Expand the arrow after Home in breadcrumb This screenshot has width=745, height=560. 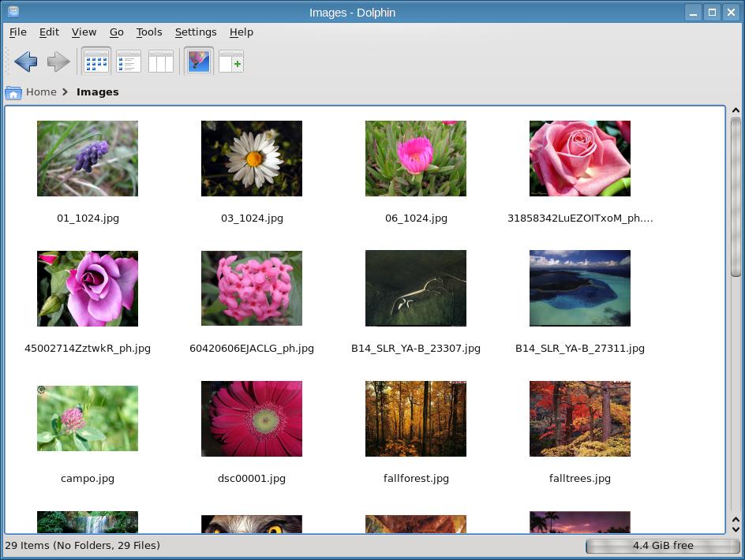coord(65,91)
